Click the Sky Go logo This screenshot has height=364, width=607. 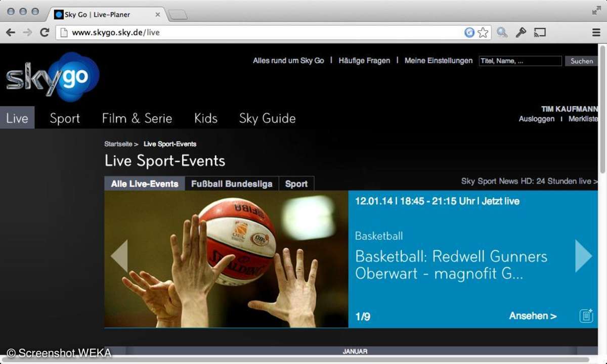[52, 76]
